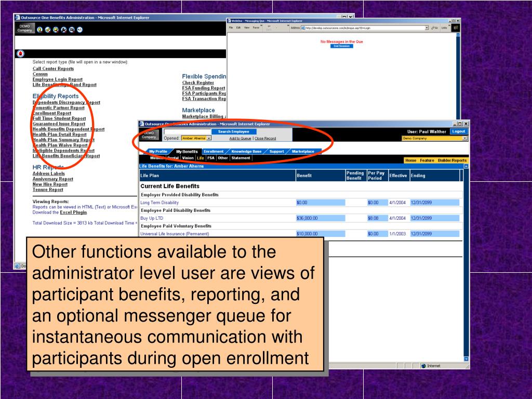Open the My Benefits tab

[x=187, y=152]
